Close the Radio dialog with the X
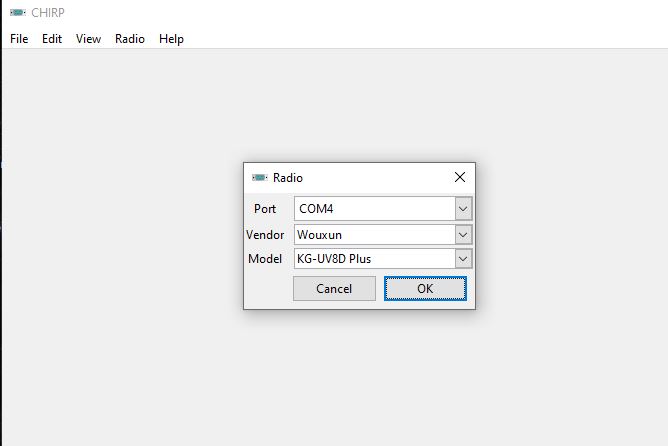668x446 pixels. click(460, 177)
